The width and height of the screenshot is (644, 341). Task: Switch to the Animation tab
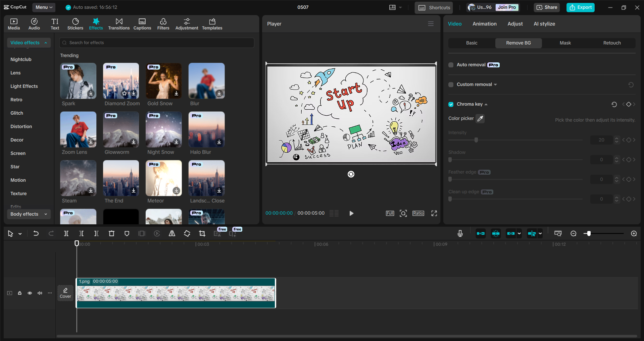click(485, 24)
